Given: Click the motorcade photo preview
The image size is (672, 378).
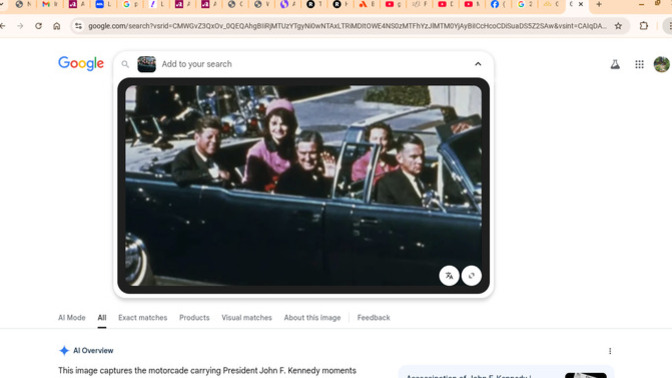Looking at the screenshot, I should point(303,186).
